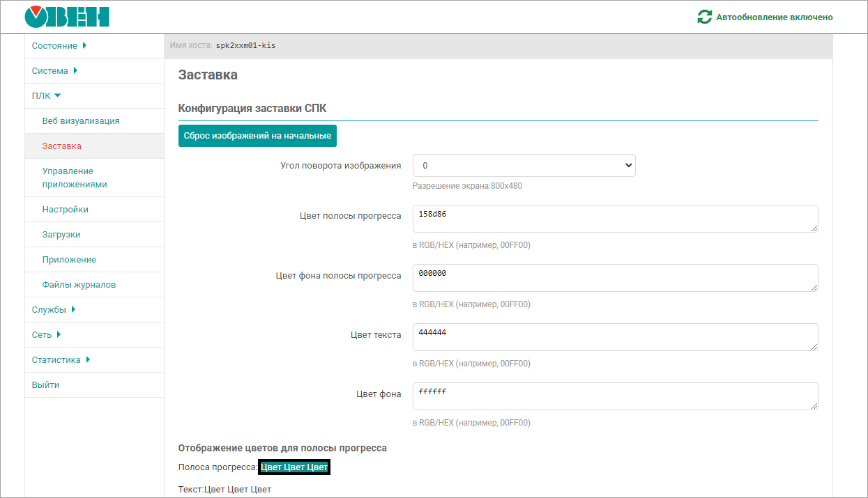868x498 pixels.
Task: Open the Загрузки page
Action: pos(61,235)
